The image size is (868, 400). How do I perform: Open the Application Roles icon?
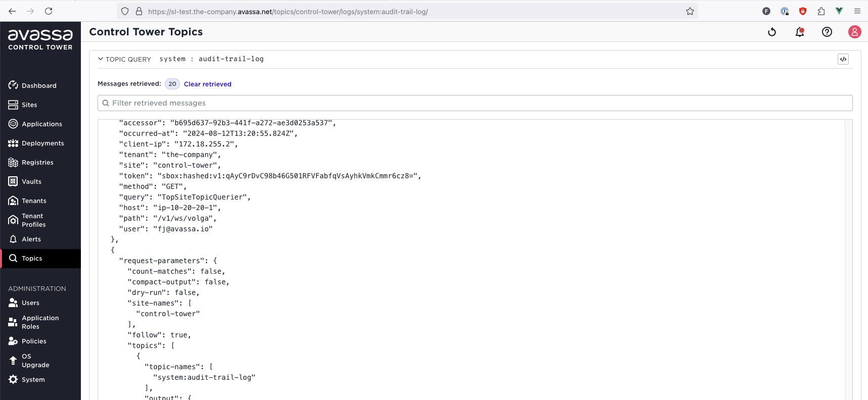tap(13, 322)
